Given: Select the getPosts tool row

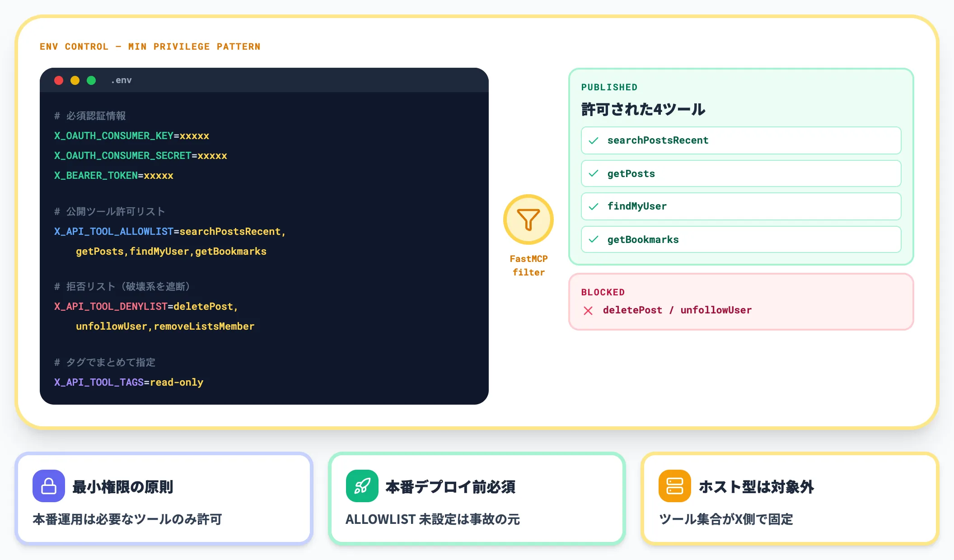Looking at the screenshot, I should (741, 173).
